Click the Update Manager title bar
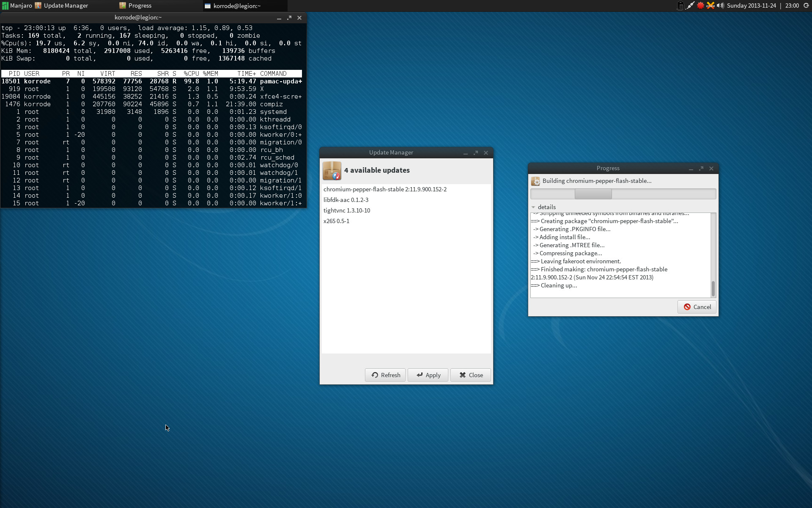Image resolution: width=812 pixels, height=508 pixels. (x=391, y=152)
